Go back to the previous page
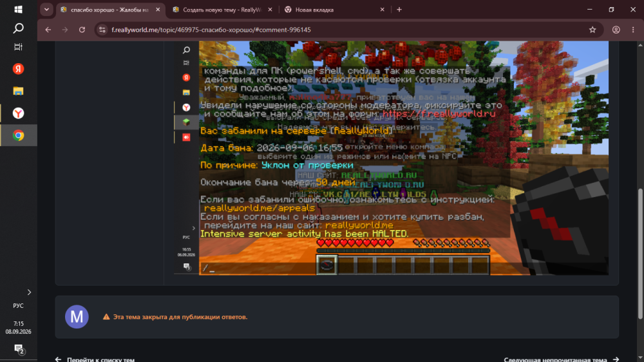Image resolution: width=644 pixels, height=362 pixels. point(48,30)
